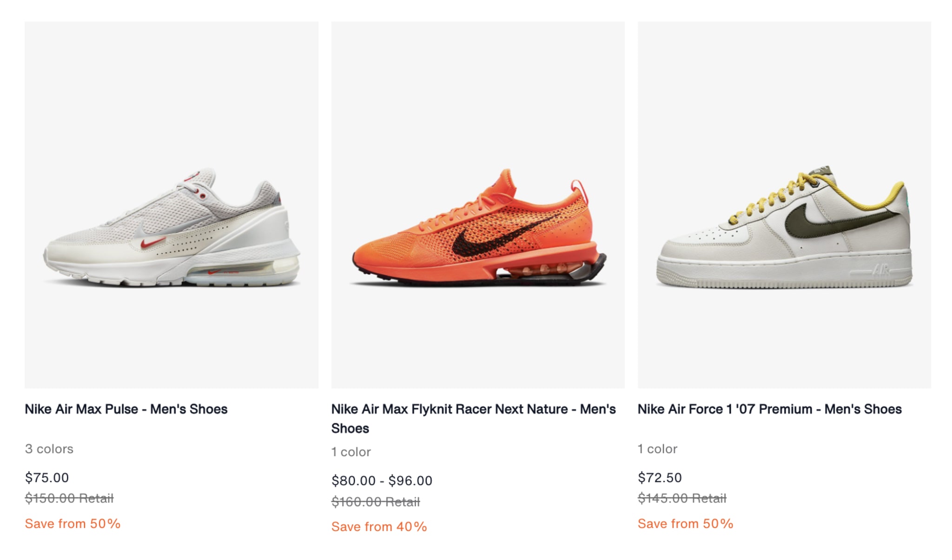
Task: Click the $72.50 price
Action: pos(660,477)
